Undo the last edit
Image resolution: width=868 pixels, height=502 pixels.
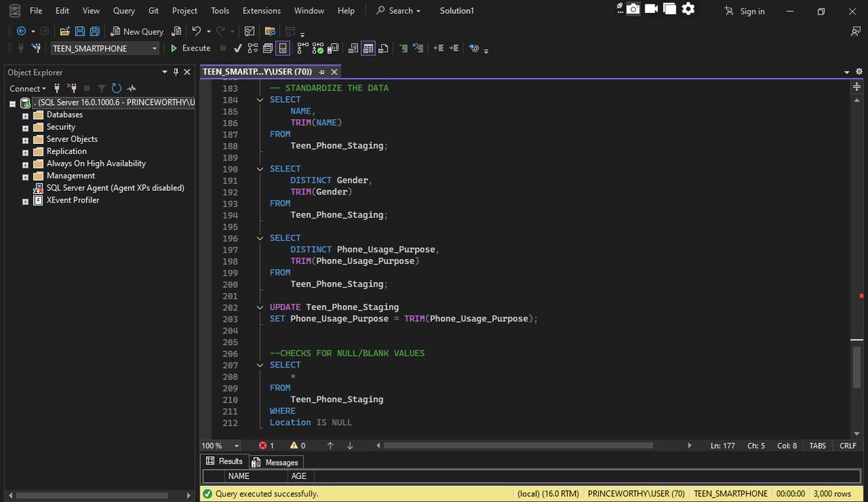pyautogui.click(x=196, y=31)
